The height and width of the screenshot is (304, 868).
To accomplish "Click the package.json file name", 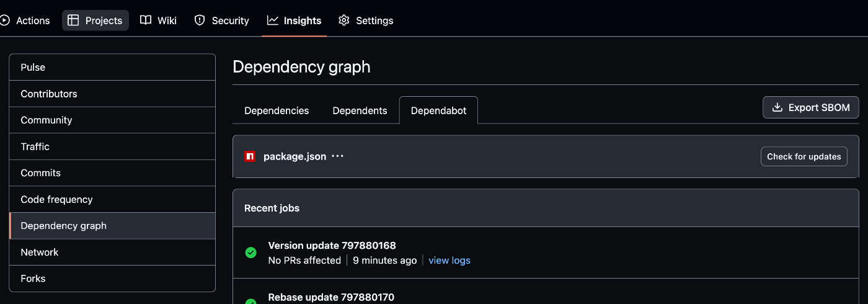I will [294, 156].
